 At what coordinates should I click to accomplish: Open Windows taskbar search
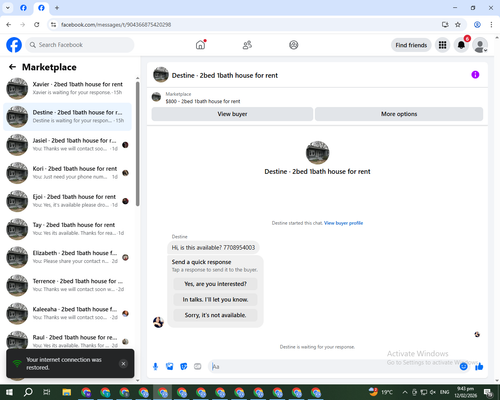point(28,392)
